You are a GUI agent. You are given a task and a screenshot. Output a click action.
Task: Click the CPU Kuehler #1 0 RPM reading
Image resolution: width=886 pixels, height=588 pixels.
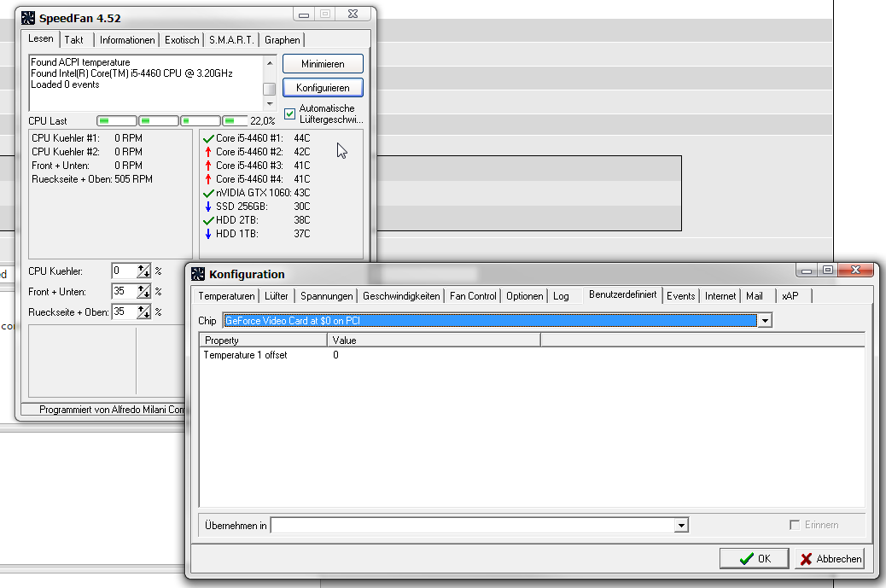128,138
